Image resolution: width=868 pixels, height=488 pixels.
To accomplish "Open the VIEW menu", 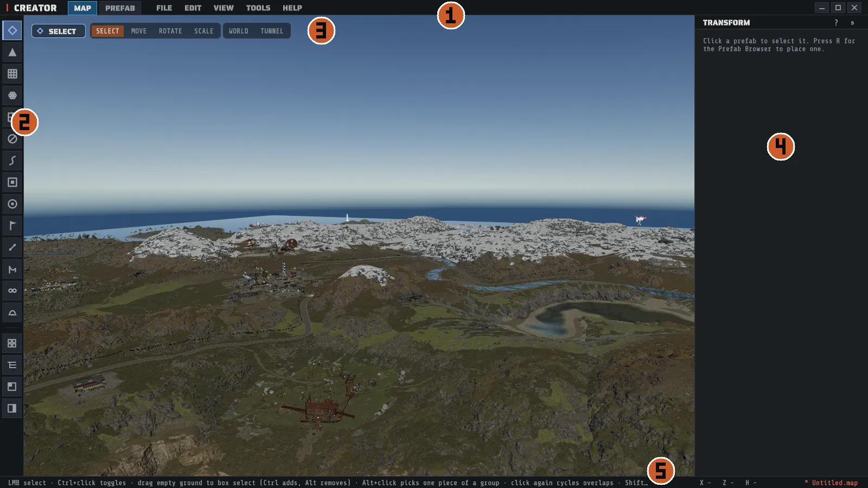I will click(224, 8).
